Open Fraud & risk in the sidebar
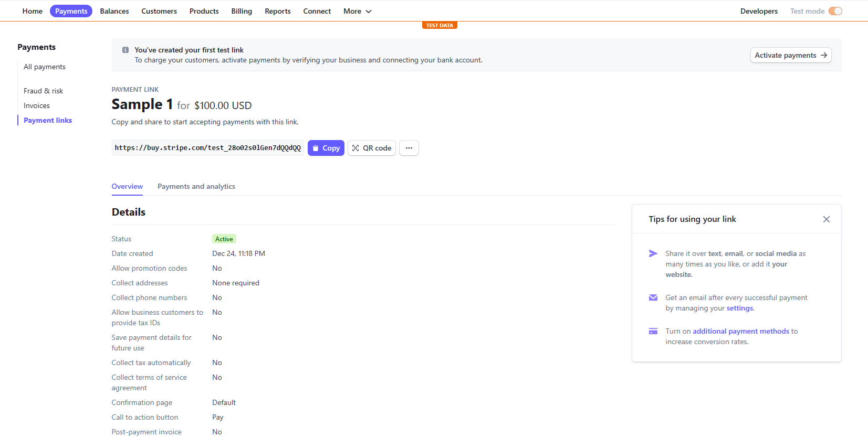 point(44,91)
